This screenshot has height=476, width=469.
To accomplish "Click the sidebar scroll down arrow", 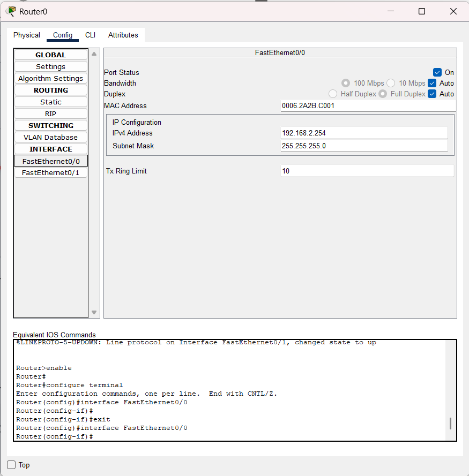I will [x=94, y=312].
